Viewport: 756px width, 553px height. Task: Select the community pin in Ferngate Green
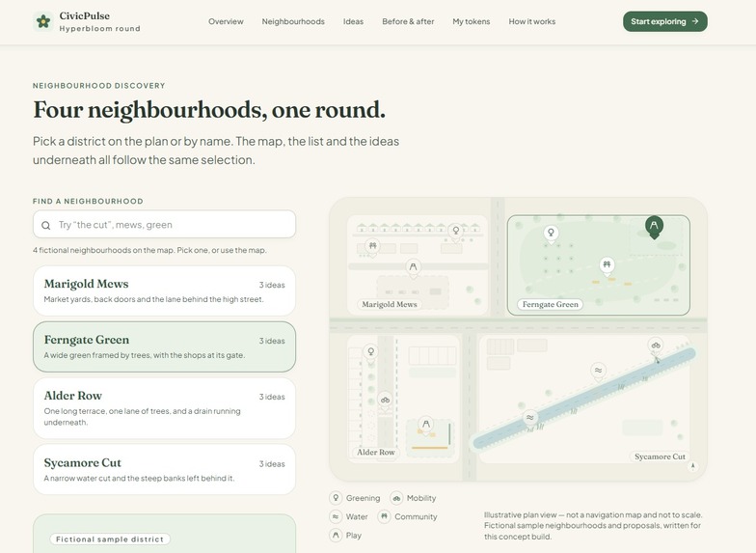607,264
